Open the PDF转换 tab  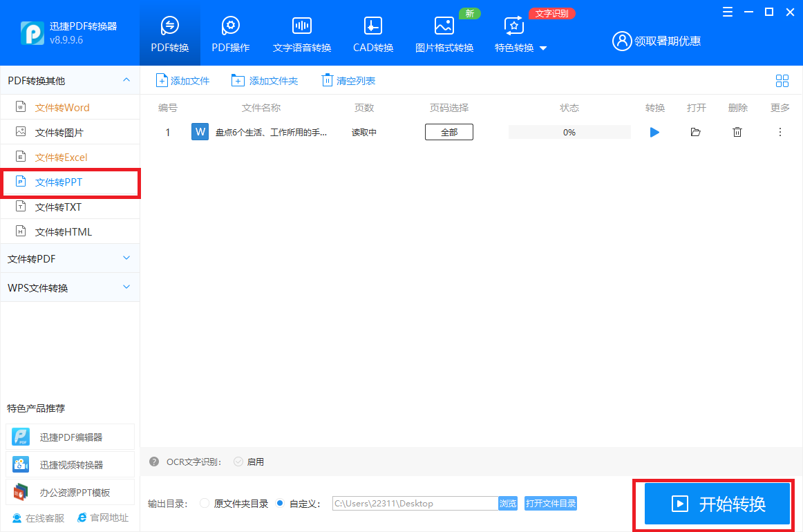(169, 34)
